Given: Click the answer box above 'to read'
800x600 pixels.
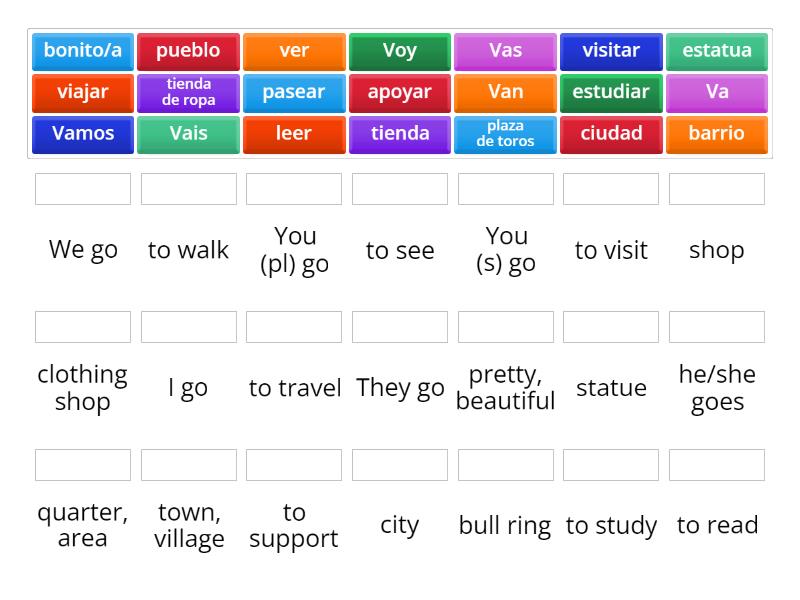Looking at the screenshot, I should [x=717, y=464].
